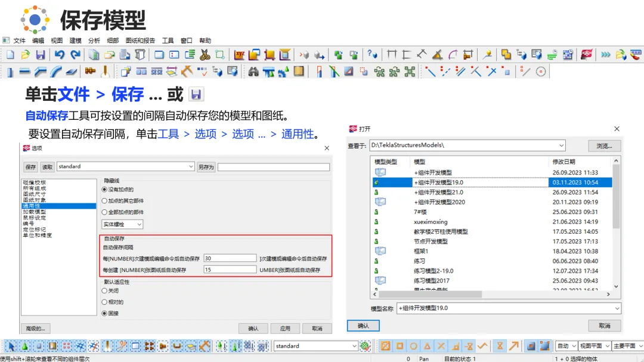Select the 没有加点的 radio button
Screen dimensions: 644x362
point(104,190)
